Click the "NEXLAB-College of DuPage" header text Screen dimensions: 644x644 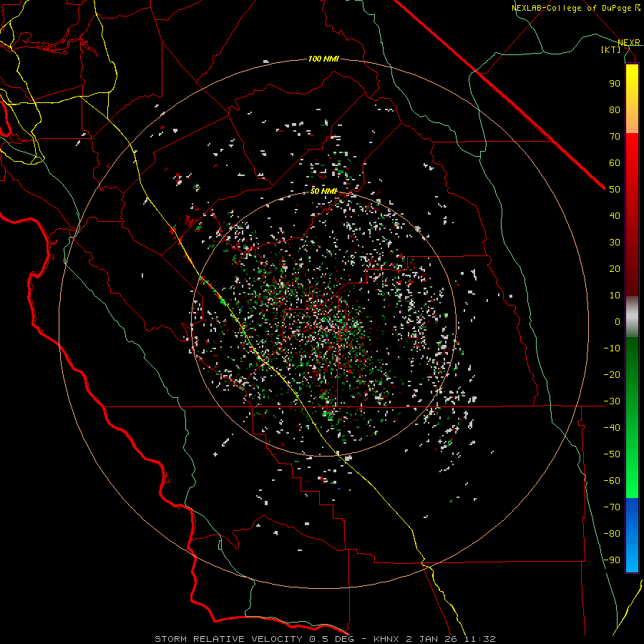pyautogui.click(x=572, y=8)
